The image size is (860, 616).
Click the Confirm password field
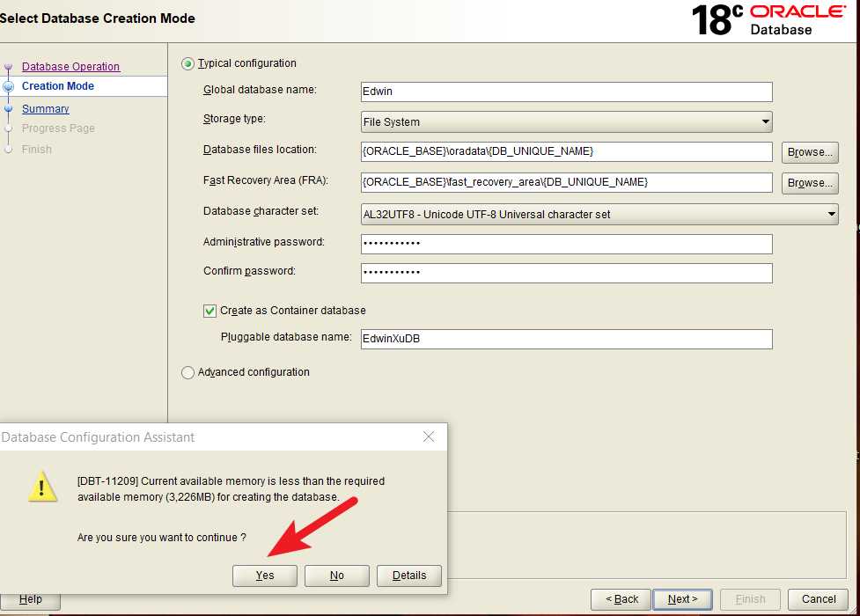567,273
